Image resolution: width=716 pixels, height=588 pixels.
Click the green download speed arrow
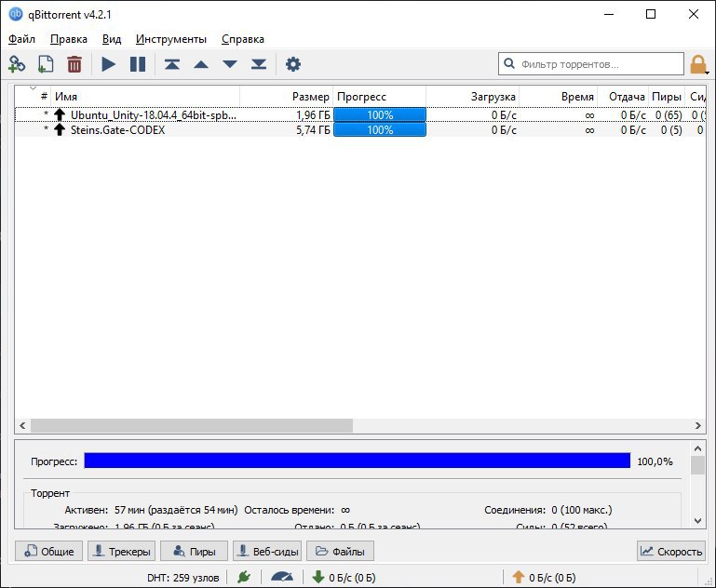coord(318,577)
